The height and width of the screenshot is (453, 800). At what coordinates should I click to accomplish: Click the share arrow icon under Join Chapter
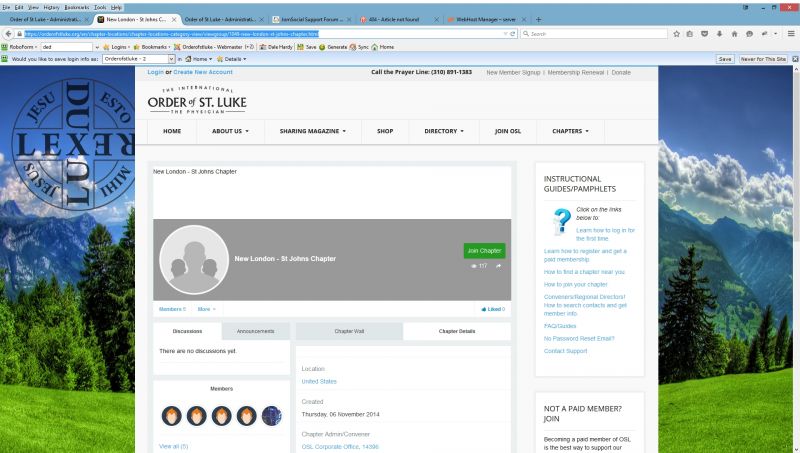(x=498, y=266)
